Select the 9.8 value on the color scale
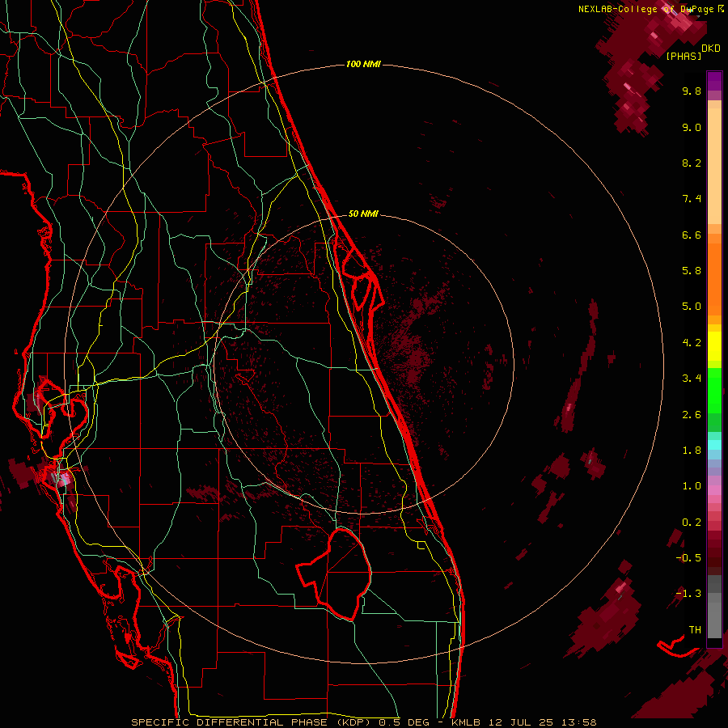Screen dimensions: 728x728 tap(692, 91)
